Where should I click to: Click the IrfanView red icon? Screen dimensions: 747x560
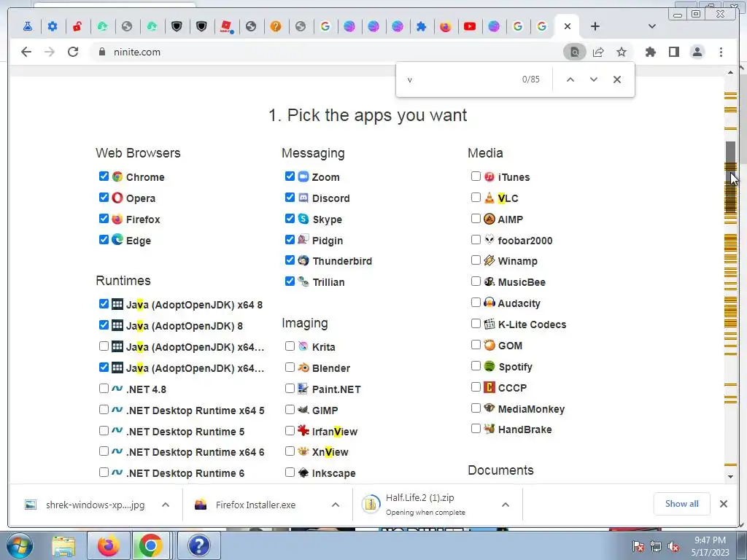point(303,430)
